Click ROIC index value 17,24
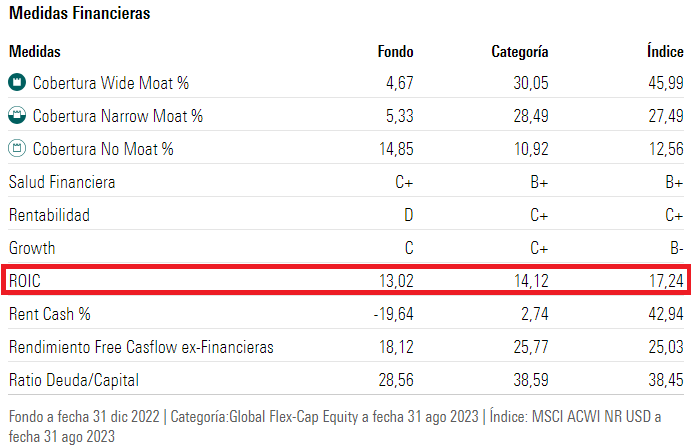This screenshot has height=447, width=692. [665, 281]
